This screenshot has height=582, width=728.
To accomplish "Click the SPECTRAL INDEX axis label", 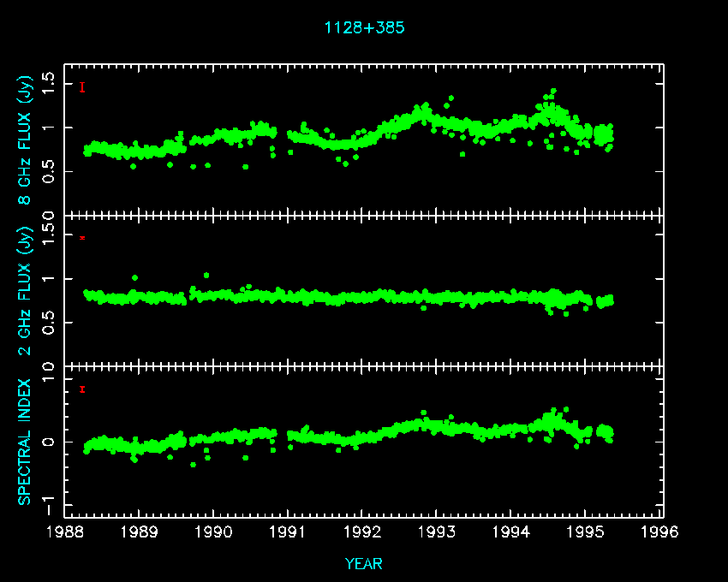I will click(26, 441).
